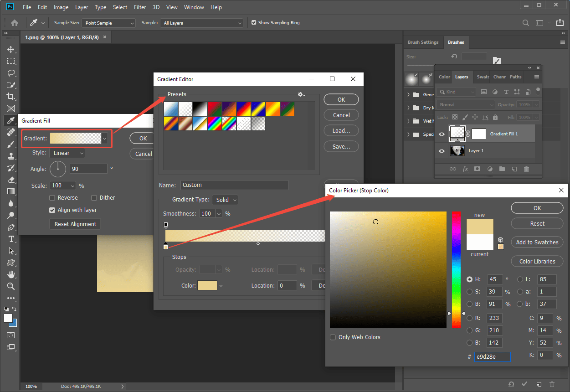The width and height of the screenshot is (570, 392).
Task: Select the Crop tool
Action: pyautogui.click(x=10, y=97)
